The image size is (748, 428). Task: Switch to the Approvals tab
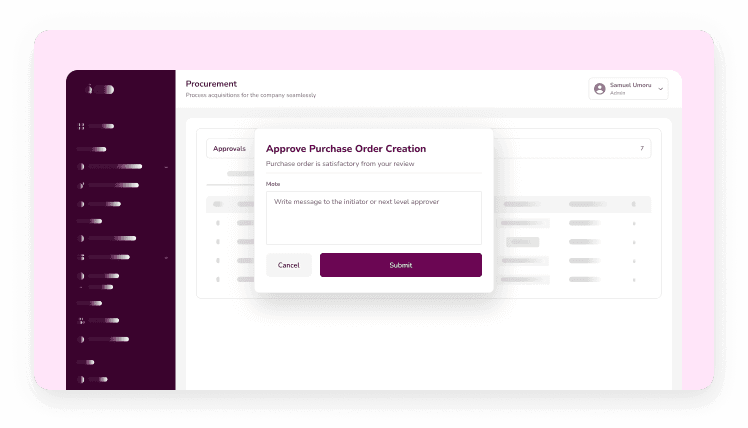click(x=229, y=149)
